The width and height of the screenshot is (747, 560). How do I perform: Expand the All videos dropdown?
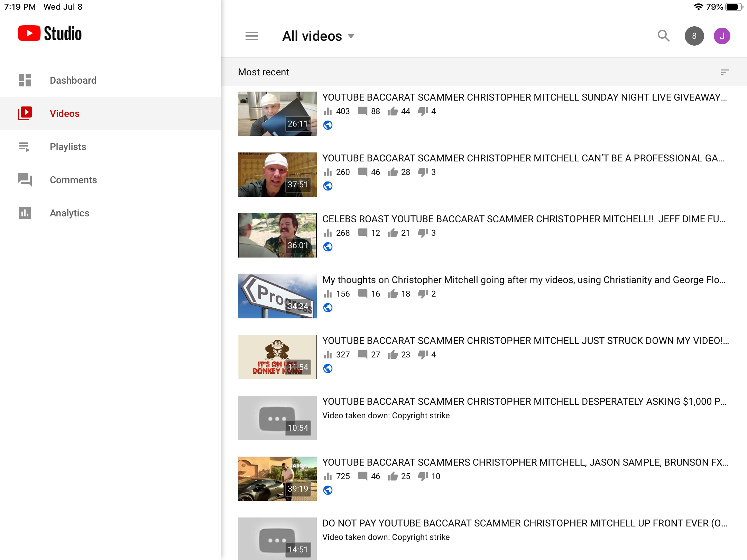click(319, 36)
